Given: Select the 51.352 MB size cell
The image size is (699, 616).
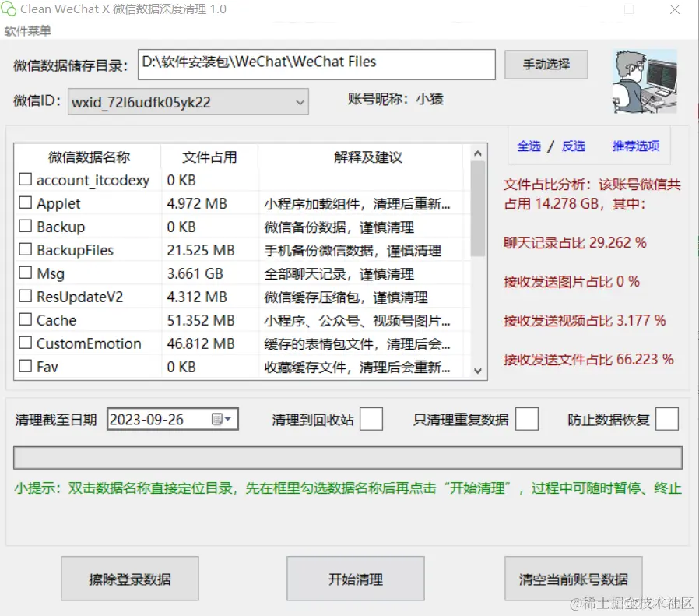Looking at the screenshot, I should (201, 320).
